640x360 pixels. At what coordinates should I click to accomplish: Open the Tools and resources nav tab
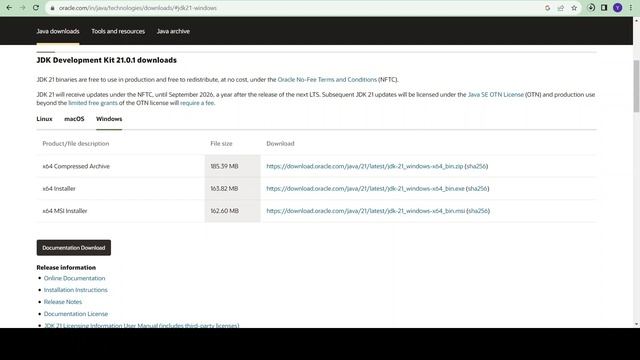pos(118,31)
